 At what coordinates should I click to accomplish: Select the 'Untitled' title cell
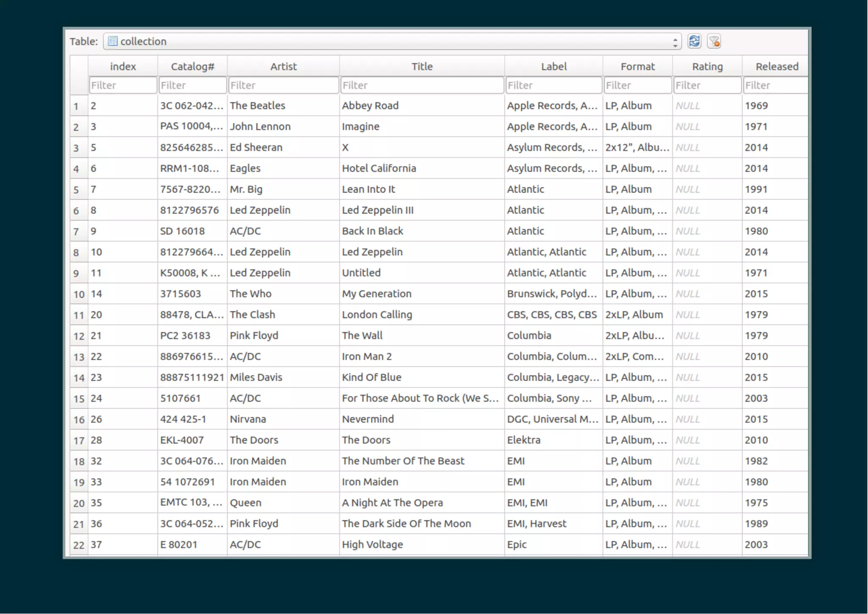[422, 273]
